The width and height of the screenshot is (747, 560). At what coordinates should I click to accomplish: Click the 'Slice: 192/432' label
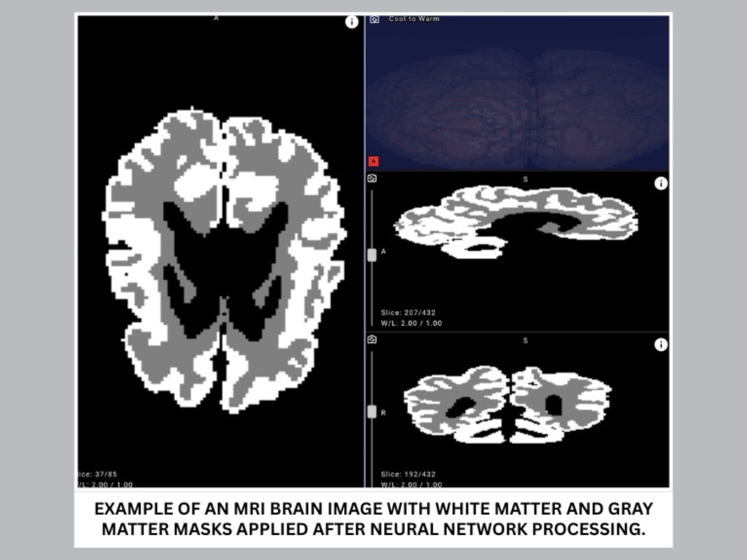pyautogui.click(x=408, y=474)
